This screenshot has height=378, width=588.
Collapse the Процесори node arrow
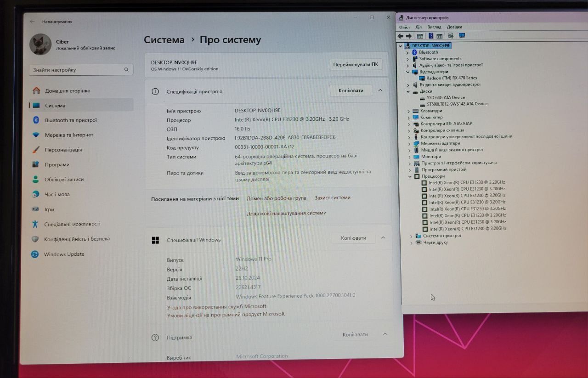tap(410, 176)
